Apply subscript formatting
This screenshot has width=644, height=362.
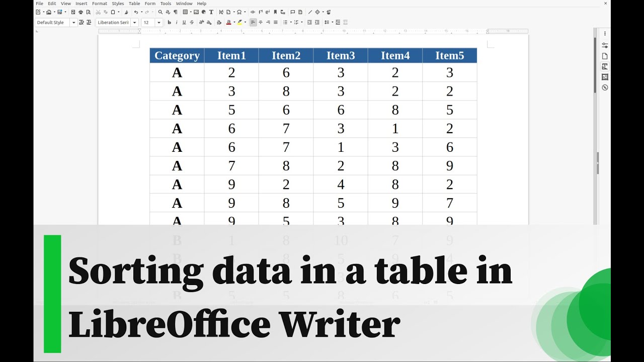[209, 22]
